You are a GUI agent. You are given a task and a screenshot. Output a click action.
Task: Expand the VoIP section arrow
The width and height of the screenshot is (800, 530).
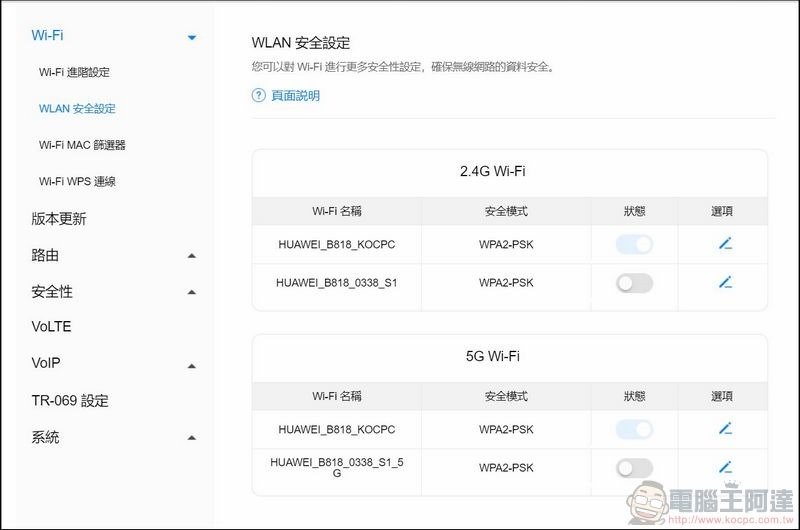click(192, 366)
